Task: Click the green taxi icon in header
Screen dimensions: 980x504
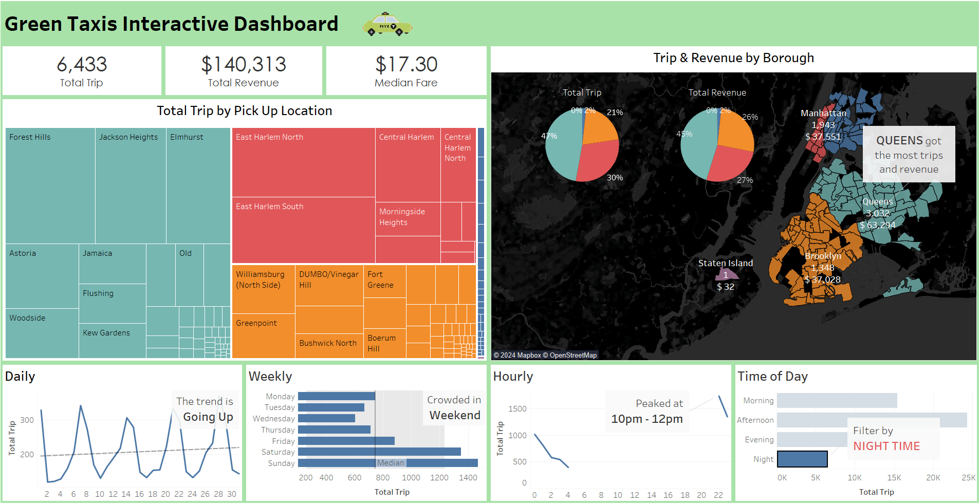Action: [x=387, y=25]
